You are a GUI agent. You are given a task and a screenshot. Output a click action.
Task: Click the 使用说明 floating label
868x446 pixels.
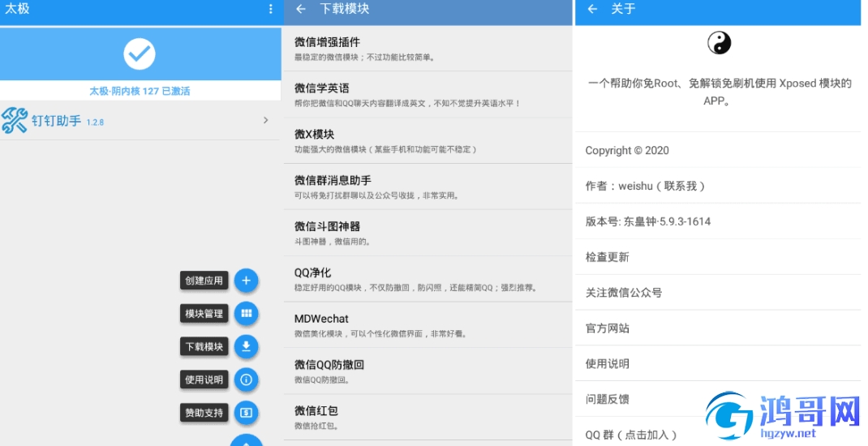204,380
